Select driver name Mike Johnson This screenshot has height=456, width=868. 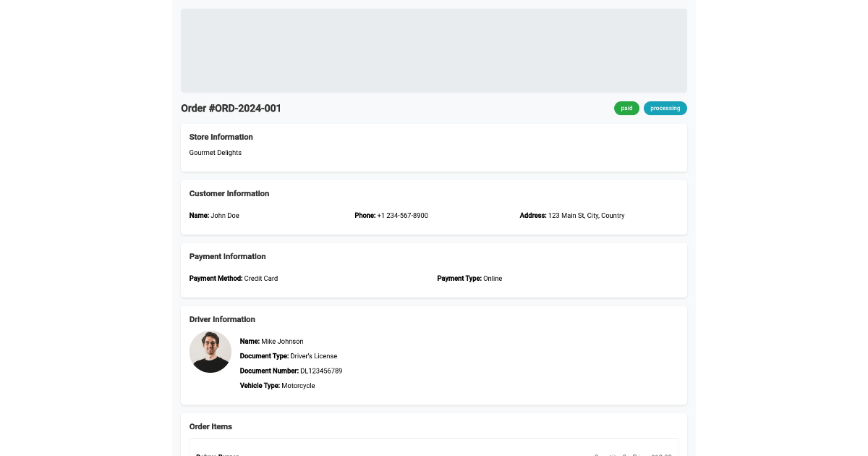tap(282, 342)
